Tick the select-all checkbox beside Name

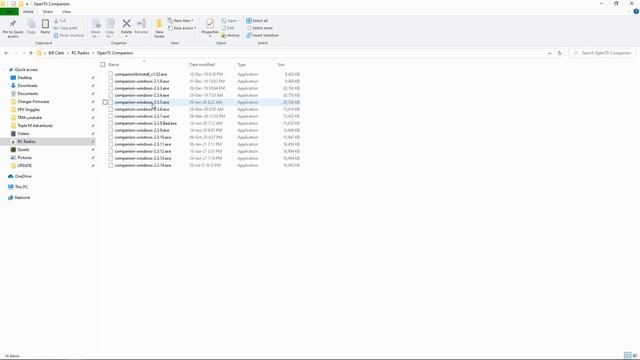pyautogui.click(x=103, y=64)
